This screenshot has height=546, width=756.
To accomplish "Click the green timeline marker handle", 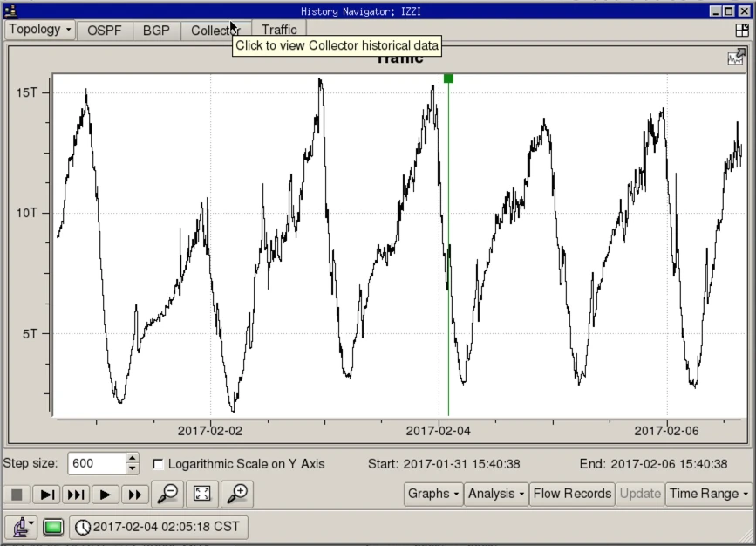I will pyautogui.click(x=448, y=78).
